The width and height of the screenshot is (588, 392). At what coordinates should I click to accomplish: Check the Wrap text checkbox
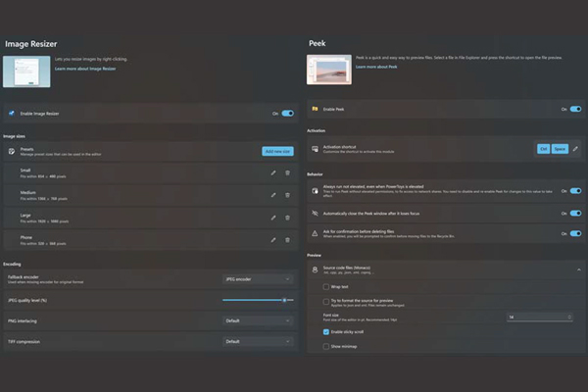pyautogui.click(x=326, y=286)
